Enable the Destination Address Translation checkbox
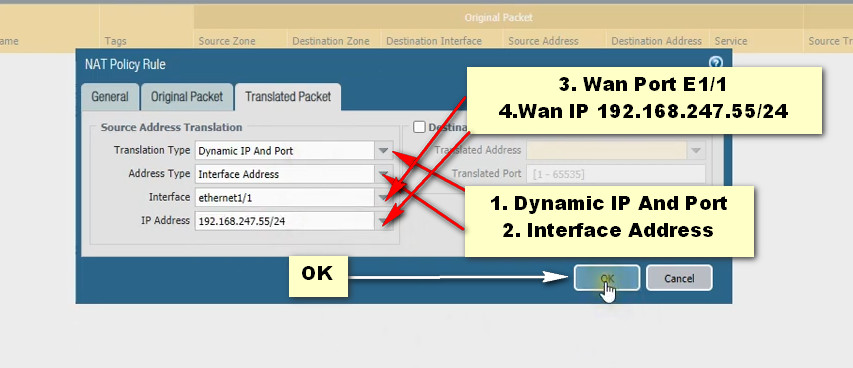The image size is (853, 368). click(419, 127)
